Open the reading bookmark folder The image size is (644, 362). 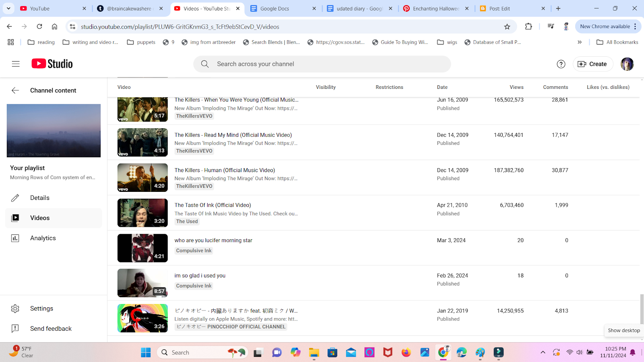pyautogui.click(x=41, y=42)
